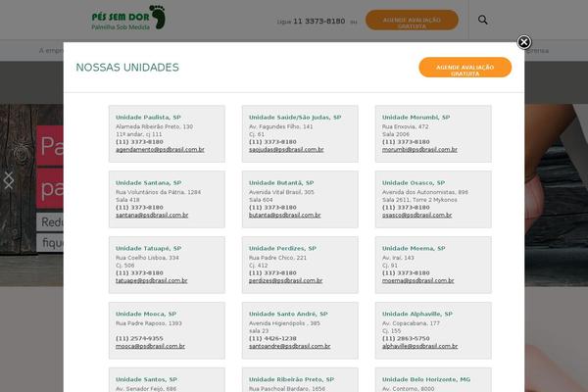Open the perdizes@psdbrasil.com.br email link
Image resolution: width=588 pixels, height=392 pixels.
click(286, 280)
